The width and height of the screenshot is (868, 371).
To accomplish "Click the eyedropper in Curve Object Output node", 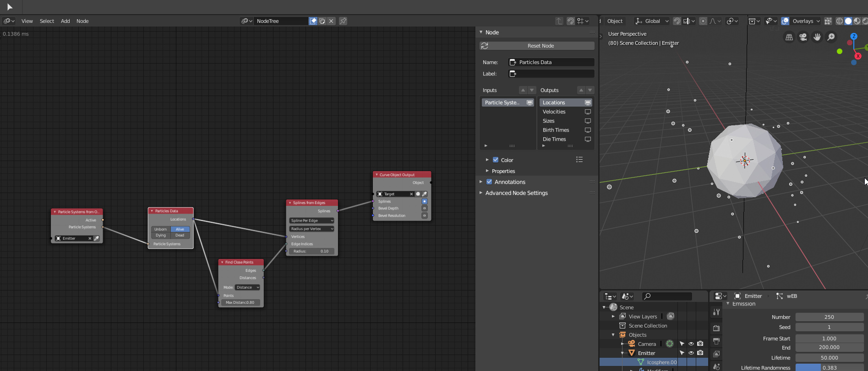I will click(x=425, y=194).
